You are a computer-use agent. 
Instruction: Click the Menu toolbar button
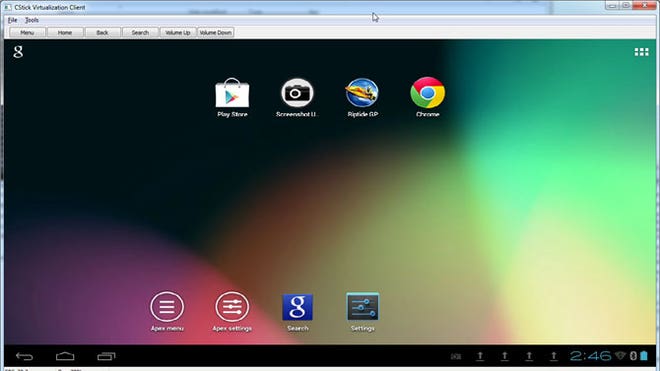27,32
